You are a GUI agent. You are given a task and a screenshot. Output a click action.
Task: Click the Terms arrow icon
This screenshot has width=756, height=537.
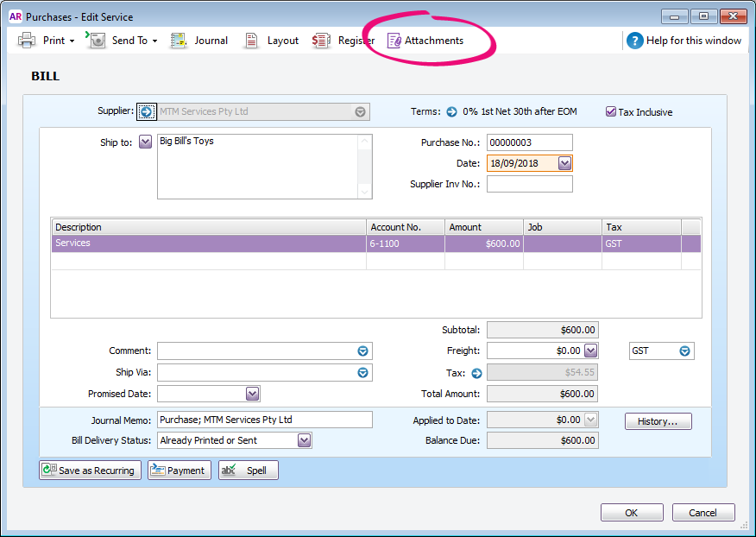451,111
